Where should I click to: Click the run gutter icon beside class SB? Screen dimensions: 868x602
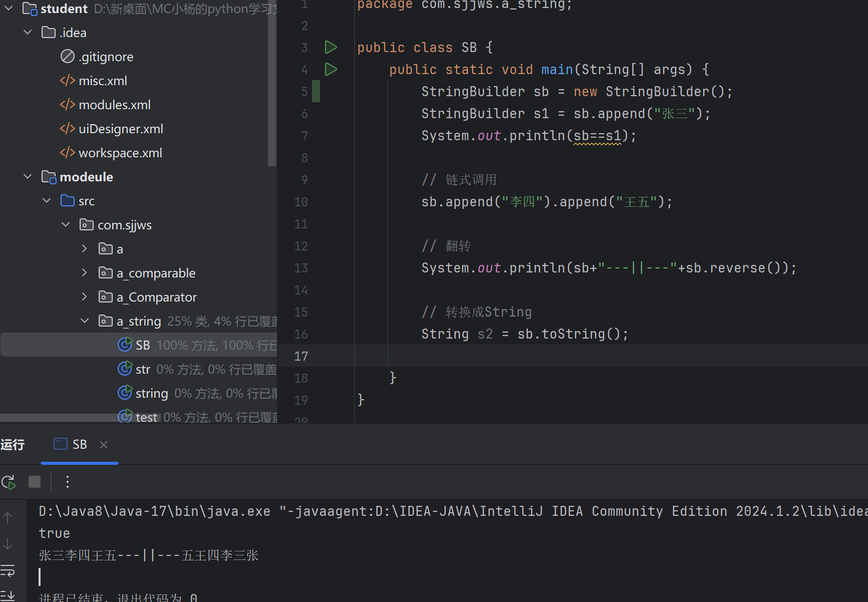[x=331, y=48]
